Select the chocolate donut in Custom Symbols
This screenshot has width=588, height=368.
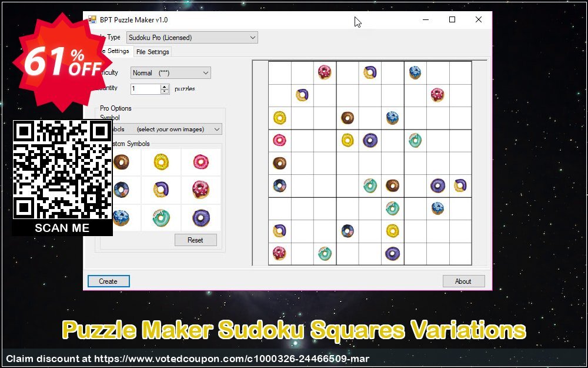point(121,163)
